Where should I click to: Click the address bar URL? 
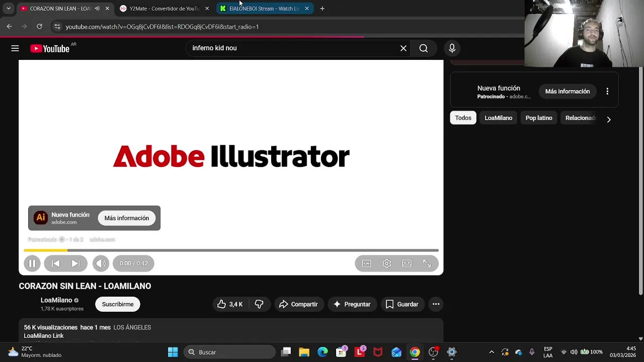click(162, 27)
